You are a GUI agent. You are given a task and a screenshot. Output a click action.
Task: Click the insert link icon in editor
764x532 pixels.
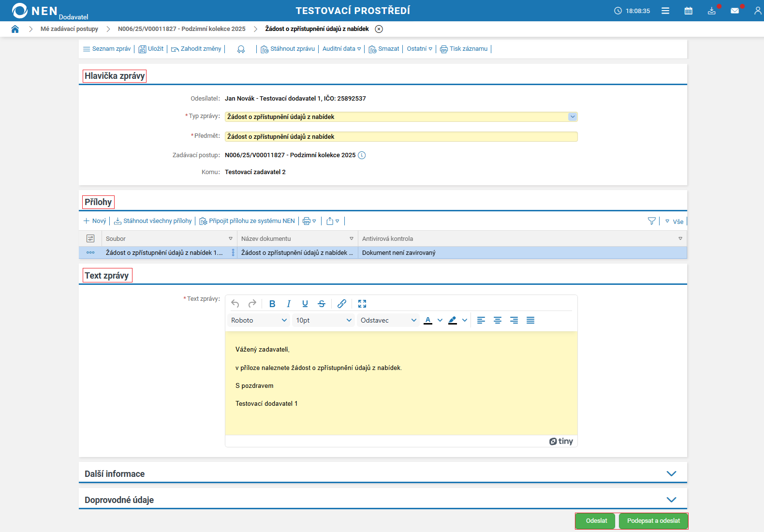[342, 304]
